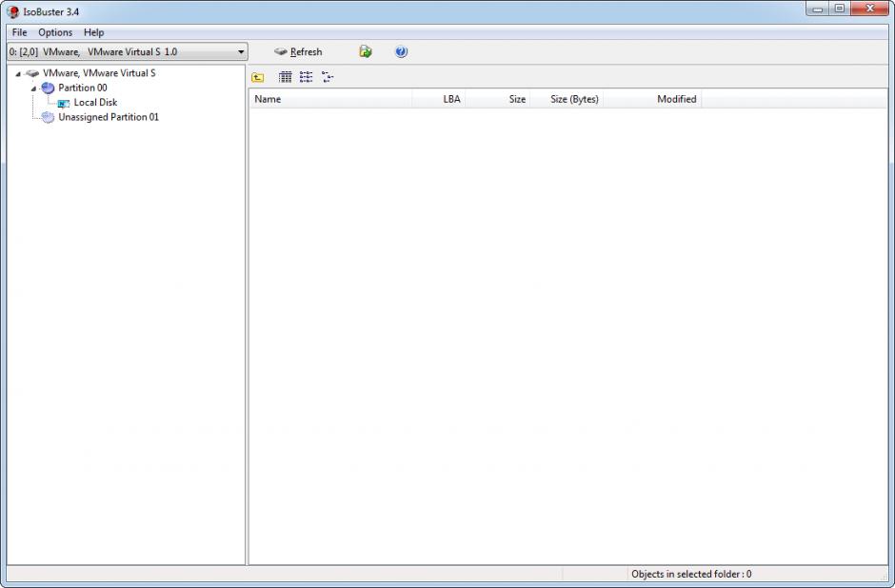Sort by the Size column header
The image size is (895, 588).
click(x=498, y=99)
